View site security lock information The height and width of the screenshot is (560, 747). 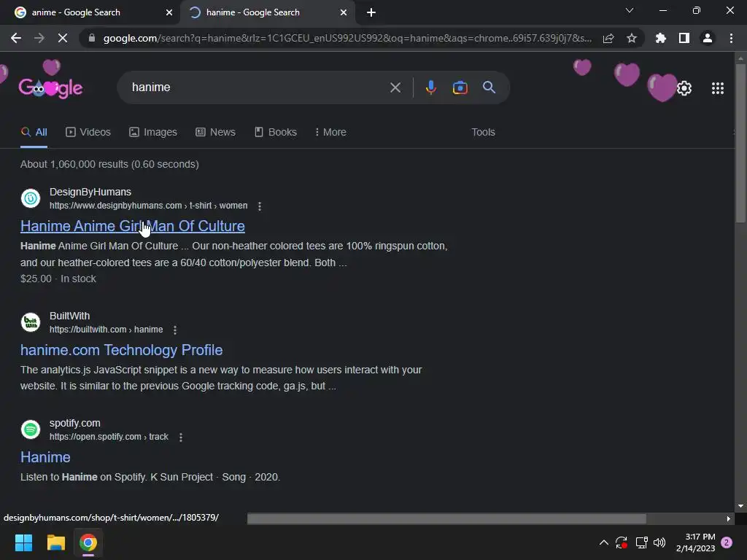pyautogui.click(x=92, y=38)
